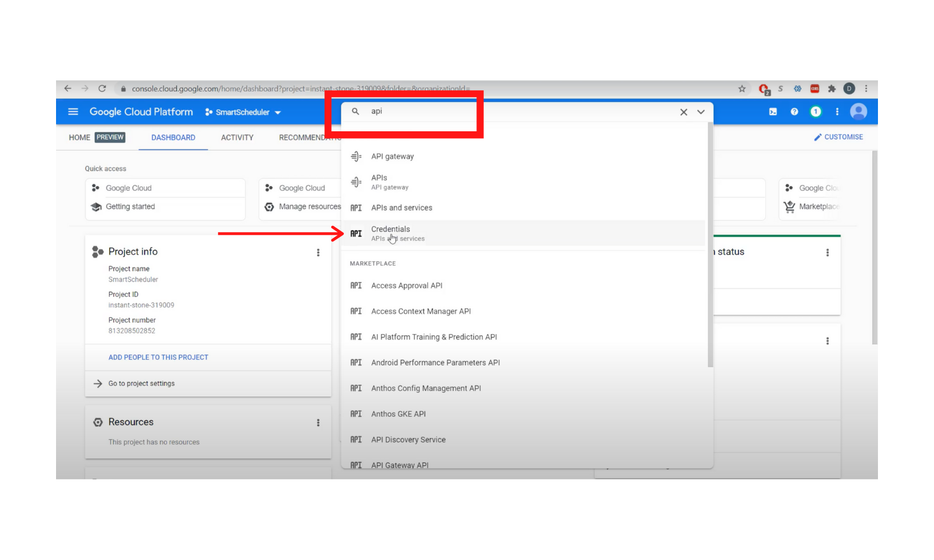The image size is (934, 560).
Task: Click the Google Cloud Platform logo text
Action: coord(141,112)
